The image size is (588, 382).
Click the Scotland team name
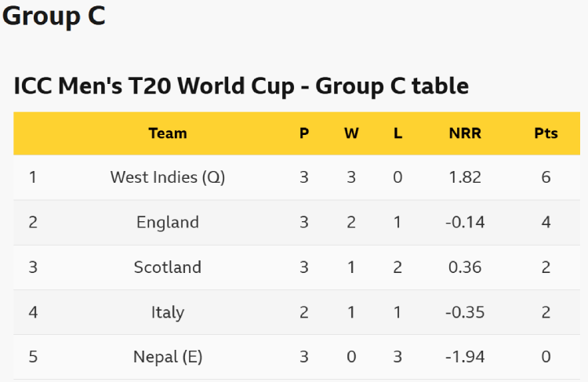pyautogui.click(x=168, y=267)
